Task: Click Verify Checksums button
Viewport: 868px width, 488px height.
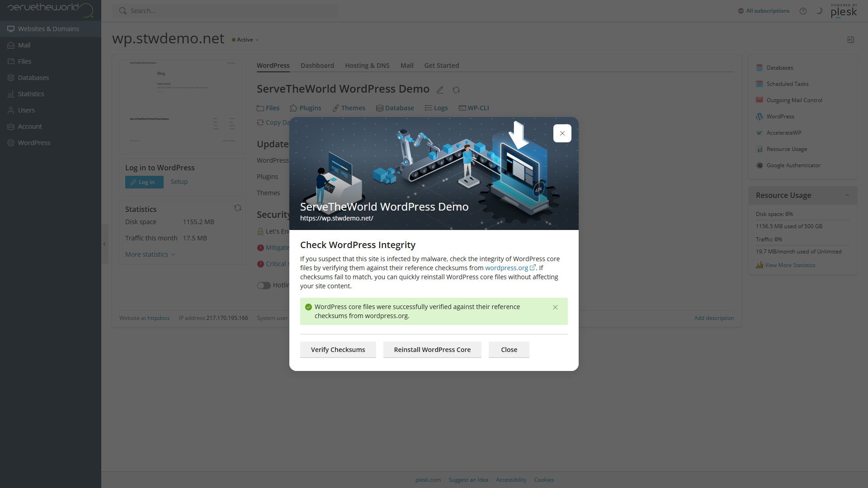Action: 338,350
